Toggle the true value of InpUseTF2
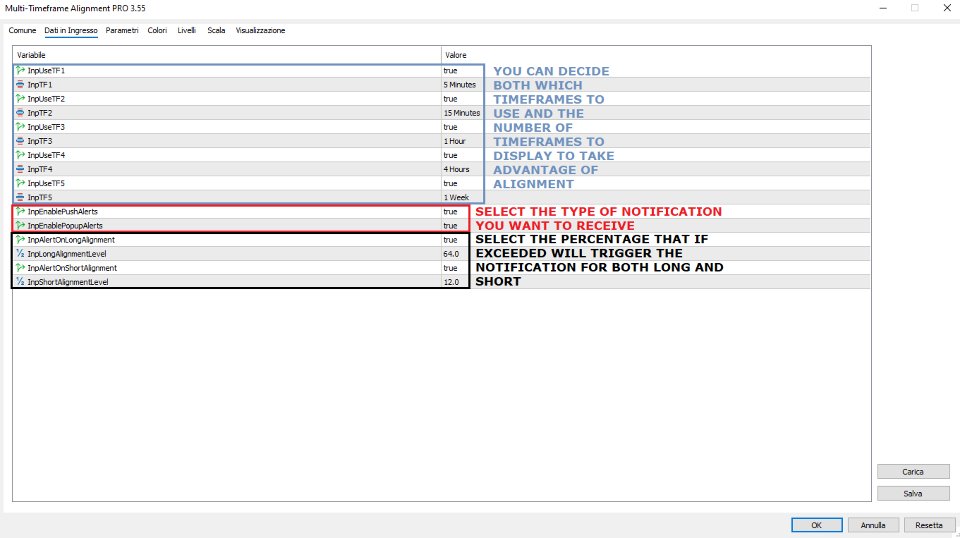Screen dimensions: 960x538 point(451,99)
